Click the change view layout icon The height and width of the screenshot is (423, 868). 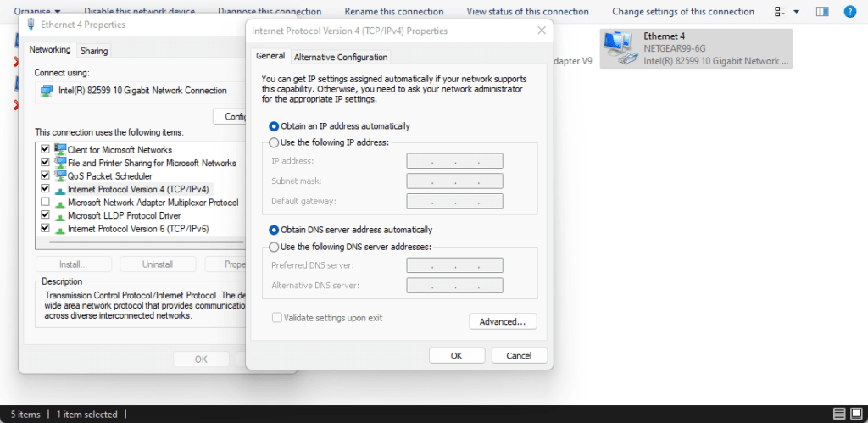click(780, 12)
